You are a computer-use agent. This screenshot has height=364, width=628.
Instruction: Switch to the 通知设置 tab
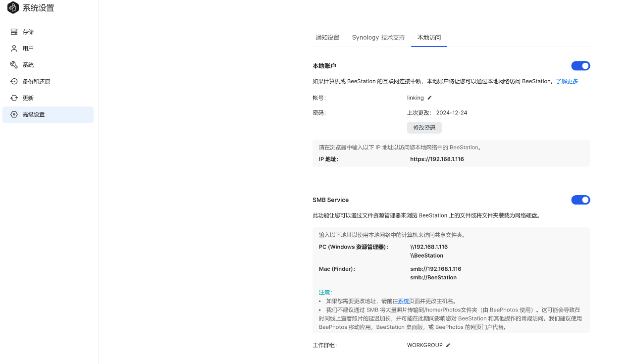[327, 38]
